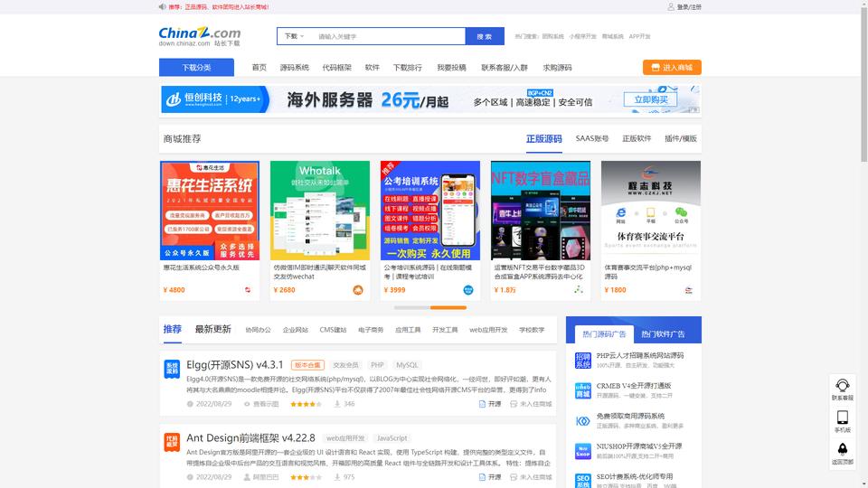Click the vendor icon beside ¥ 1800
Viewport: 868px width, 488px height.
(689, 290)
